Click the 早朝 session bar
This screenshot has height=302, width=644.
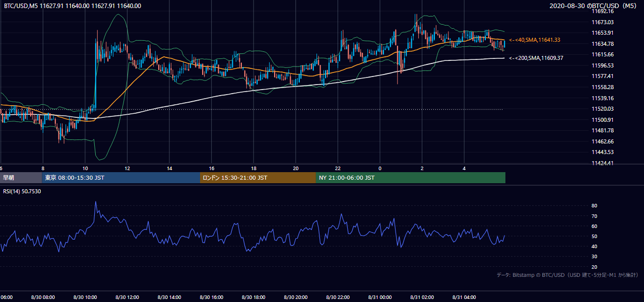tap(21, 178)
